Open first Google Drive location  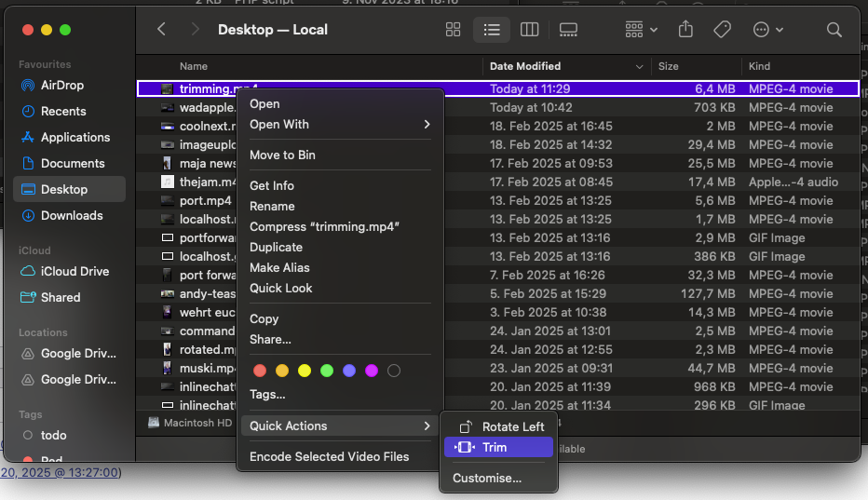point(78,353)
